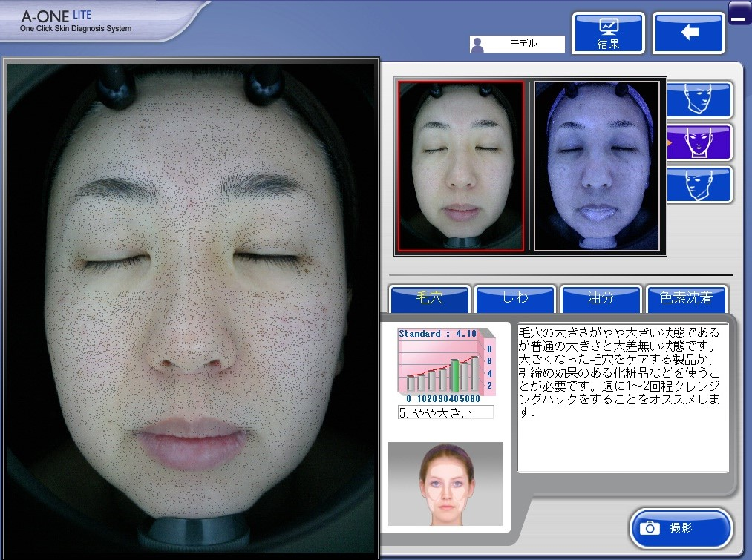The width and height of the screenshot is (752, 560).
Task: Click the pore diagnosis description text box
Action: (623, 398)
